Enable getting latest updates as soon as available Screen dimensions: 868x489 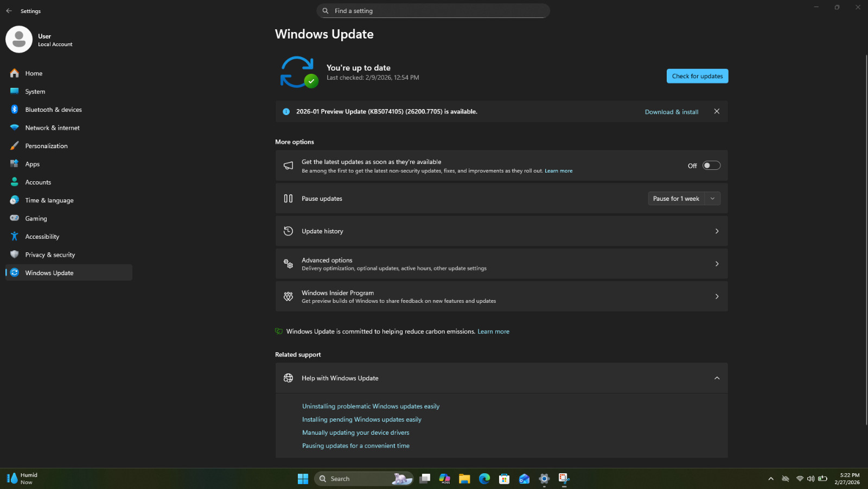[711, 166]
